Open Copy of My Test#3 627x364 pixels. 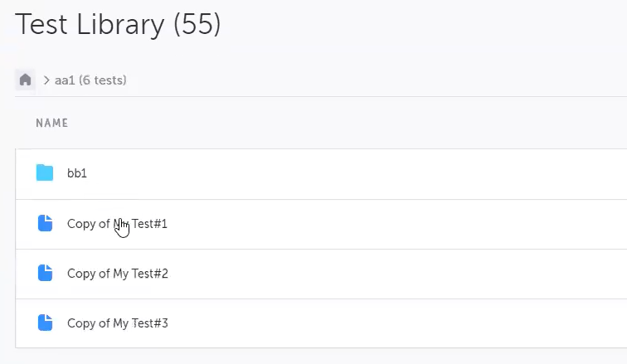tap(118, 323)
